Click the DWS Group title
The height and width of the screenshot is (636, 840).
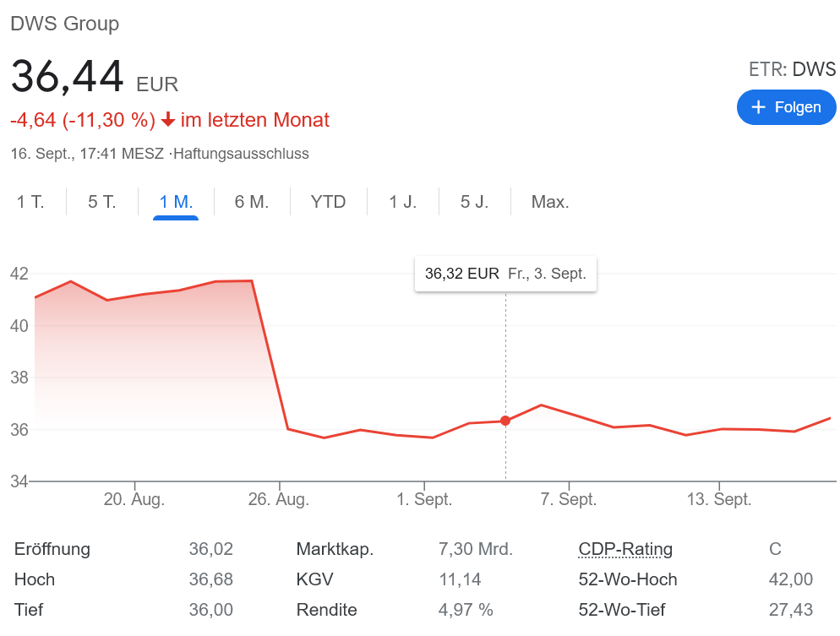64,24
